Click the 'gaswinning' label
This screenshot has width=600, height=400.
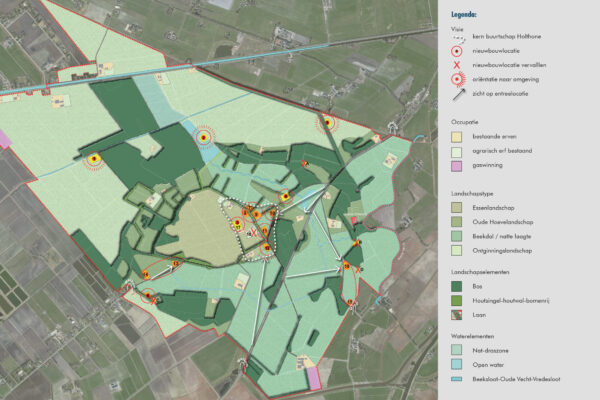click(488, 166)
